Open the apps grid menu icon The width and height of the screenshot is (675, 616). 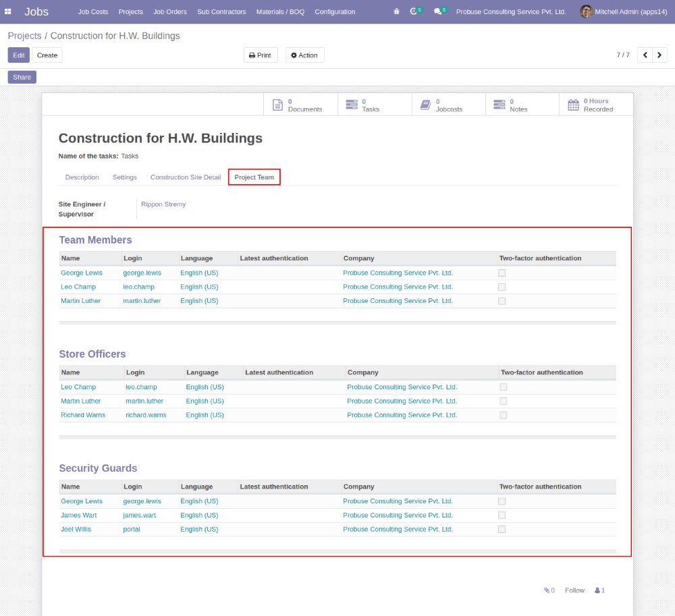point(8,11)
